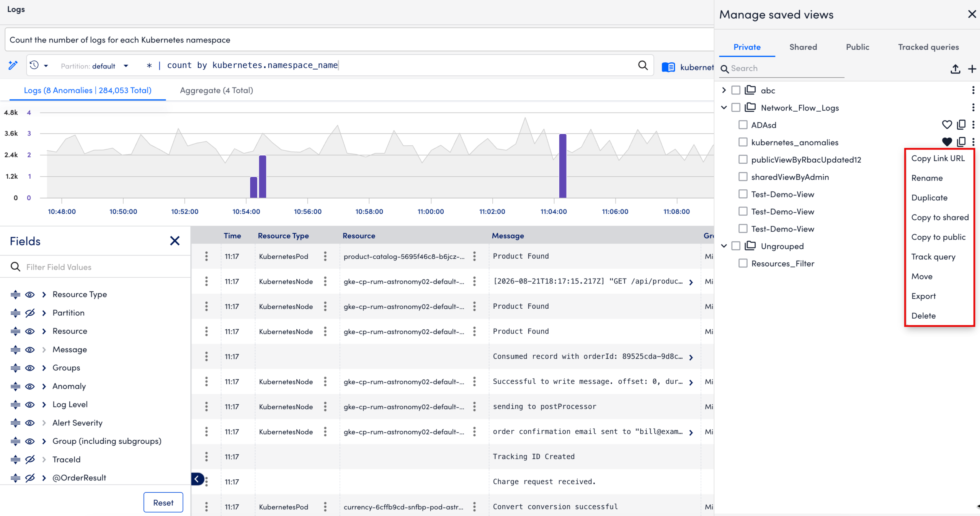Collapse the Ungrouped folder
The image size is (980, 516).
coord(724,246)
